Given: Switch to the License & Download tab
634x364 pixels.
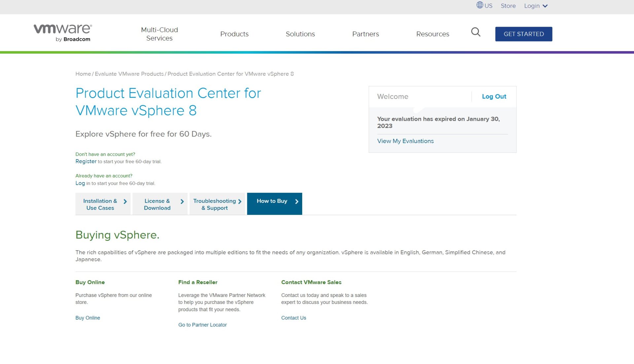Looking at the screenshot, I should (157, 204).
